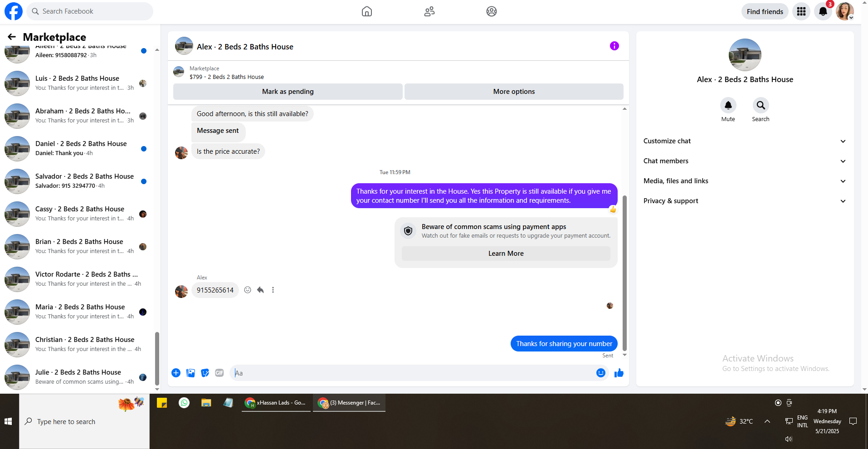The width and height of the screenshot is (868, 449).
Task: Open more actions plus icon in composer
Action: 176,373
